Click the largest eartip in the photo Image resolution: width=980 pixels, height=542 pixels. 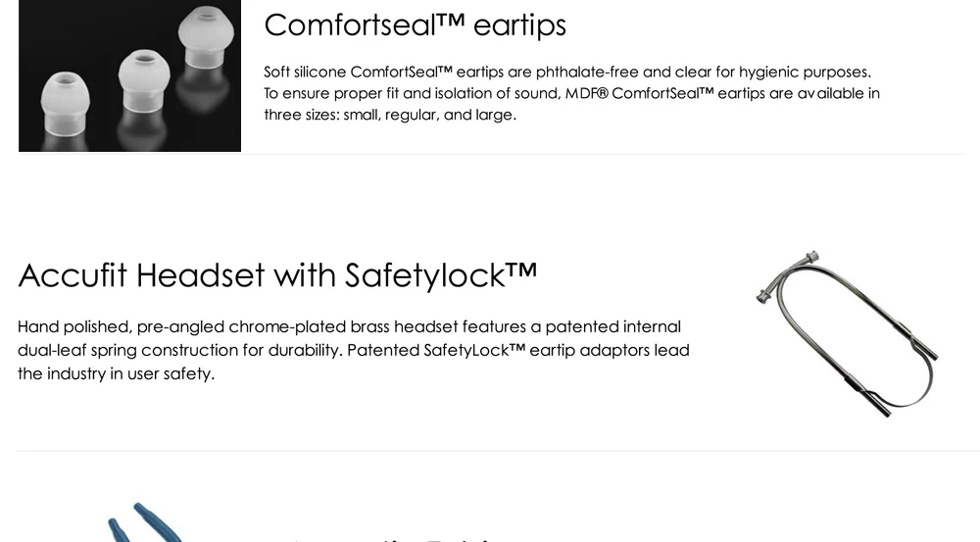tap(209, 39)
